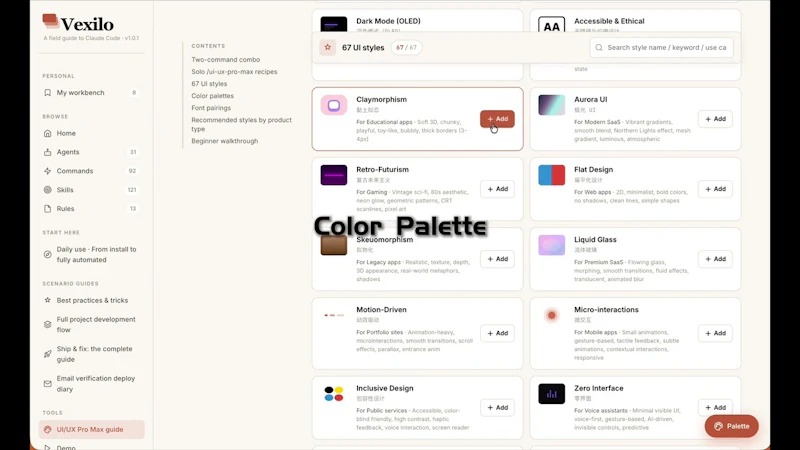Open Full project development flow guide
The width and height of the screenshot is (800, 450).
pyautogui.click(x=91, y=324)
